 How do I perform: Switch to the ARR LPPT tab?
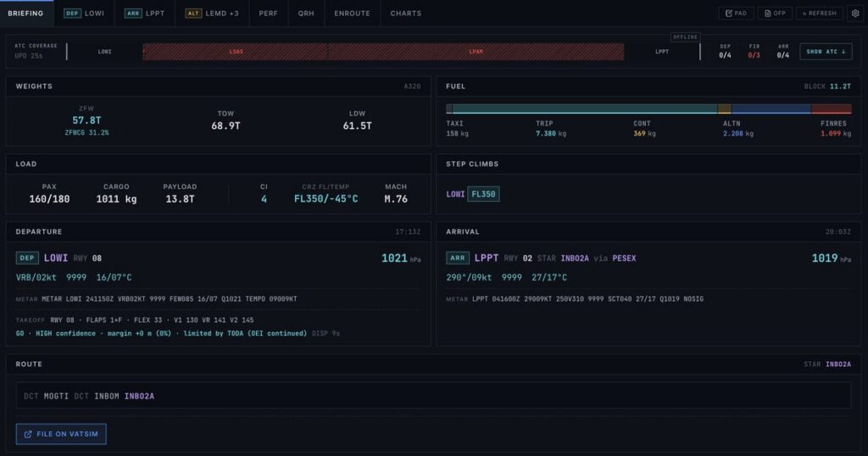point(145,14)
